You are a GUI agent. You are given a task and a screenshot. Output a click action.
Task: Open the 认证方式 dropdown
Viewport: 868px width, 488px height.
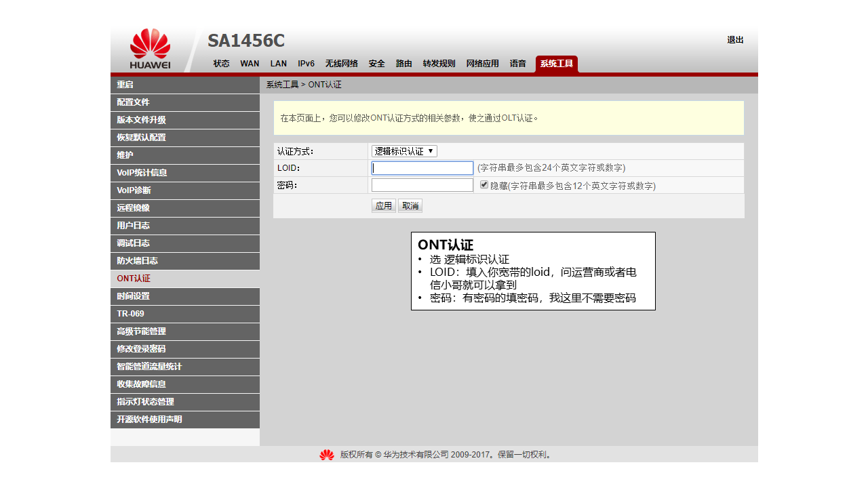[404, 151]
